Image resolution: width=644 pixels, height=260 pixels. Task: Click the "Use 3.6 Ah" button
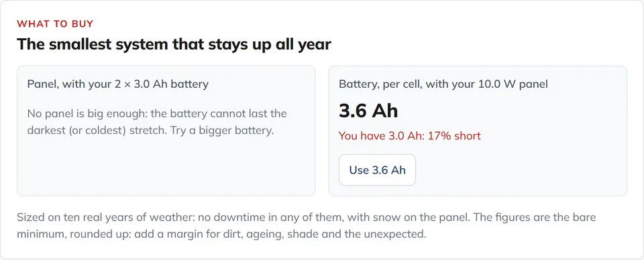coord(377,170)
